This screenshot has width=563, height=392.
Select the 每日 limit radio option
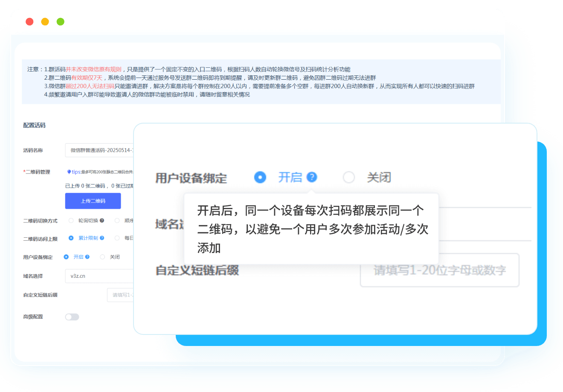(117, 238)
